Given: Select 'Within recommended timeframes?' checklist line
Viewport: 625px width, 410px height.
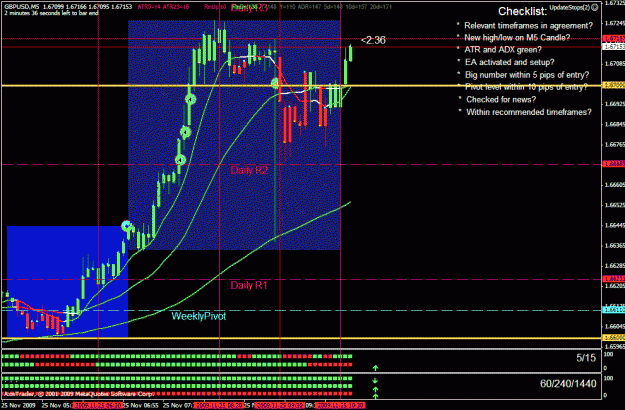Looking at the screenshot, I should (x=529, y=112).
